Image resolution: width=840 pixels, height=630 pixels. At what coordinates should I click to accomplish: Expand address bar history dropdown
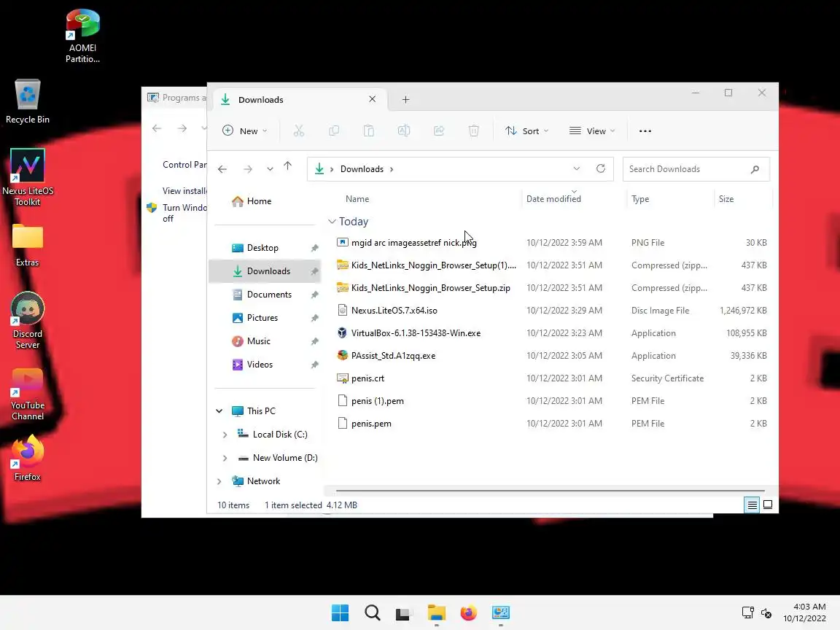click(577, 168)
